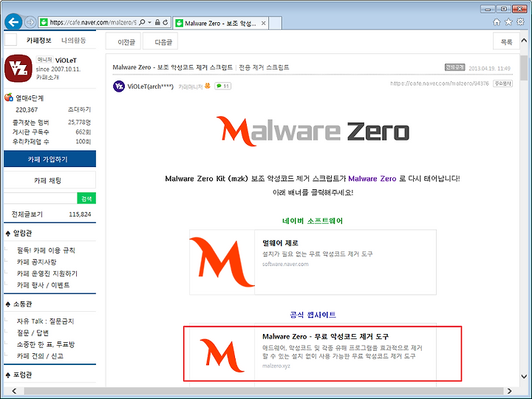Image resolution: width=532 pixels, height=399 pixels.
Task: Open 전체글보기 all posts link
Action: coord(27,214)
